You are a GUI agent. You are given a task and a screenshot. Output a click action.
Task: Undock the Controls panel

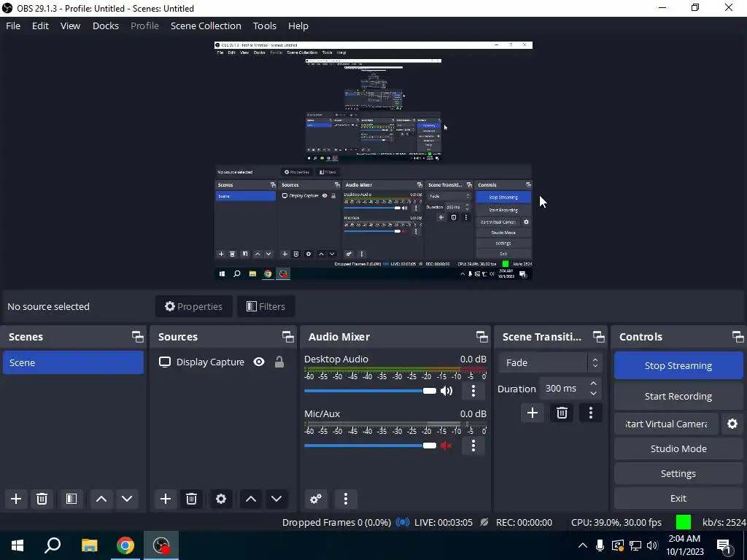[x=738, y=337]
